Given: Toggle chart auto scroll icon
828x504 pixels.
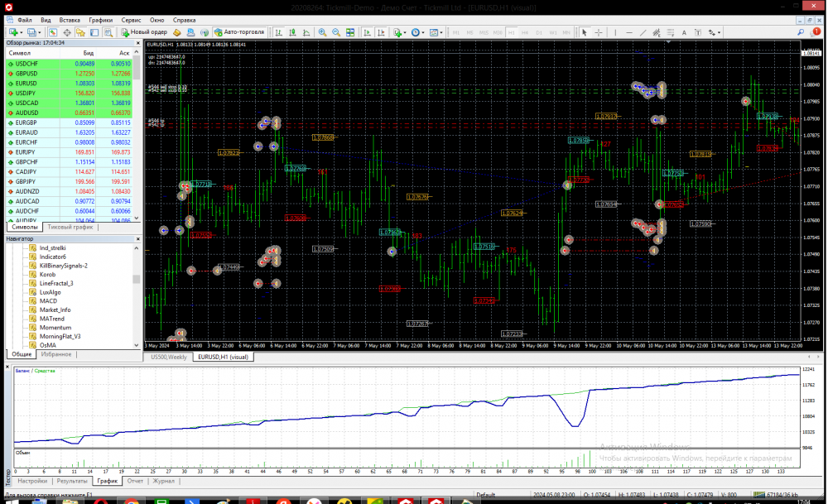Looking at the screenshot, I should [x=367, y=32].
